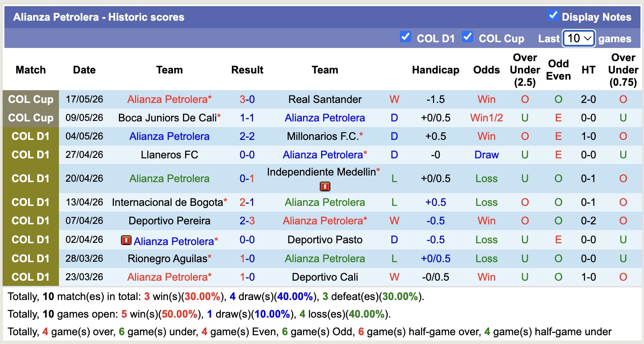The image size is (644, 344).
Task: Open Deportivo Pasto team link
Action: point(325,240)
